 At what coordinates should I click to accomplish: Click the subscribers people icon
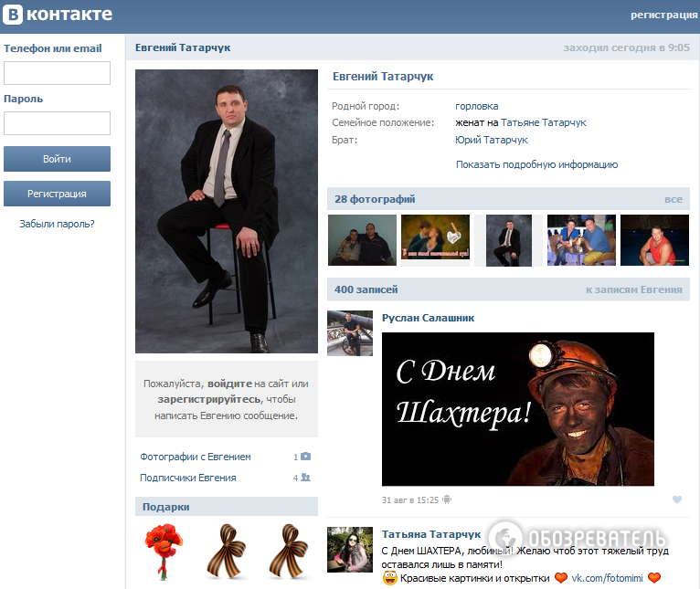[306, 478]
